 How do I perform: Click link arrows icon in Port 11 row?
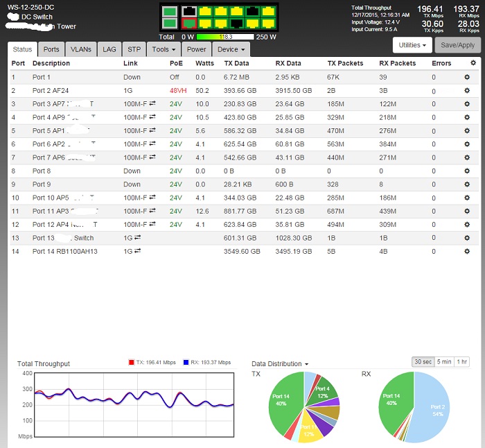tap(152, 211)
